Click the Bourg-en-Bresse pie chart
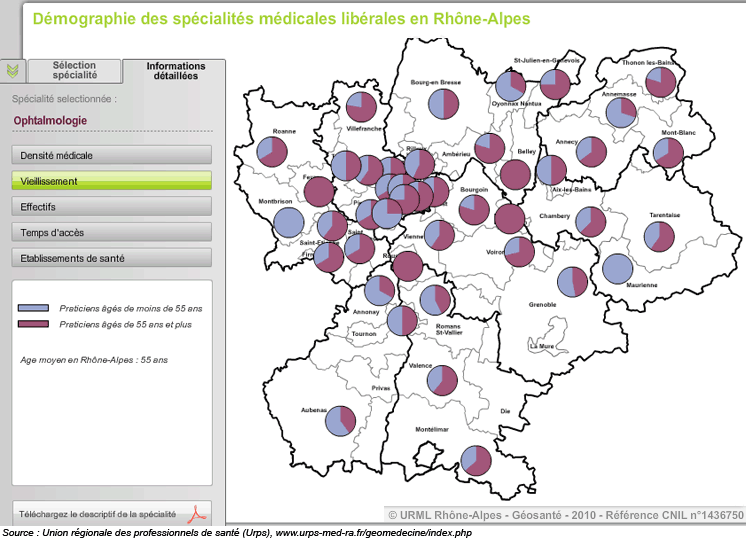746x540 pixels. (443, 104)
